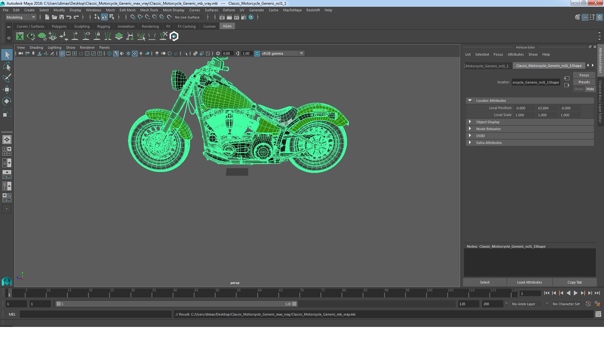Start IPR render
This screenshot has width=604, height=364.
pos(237,17)
